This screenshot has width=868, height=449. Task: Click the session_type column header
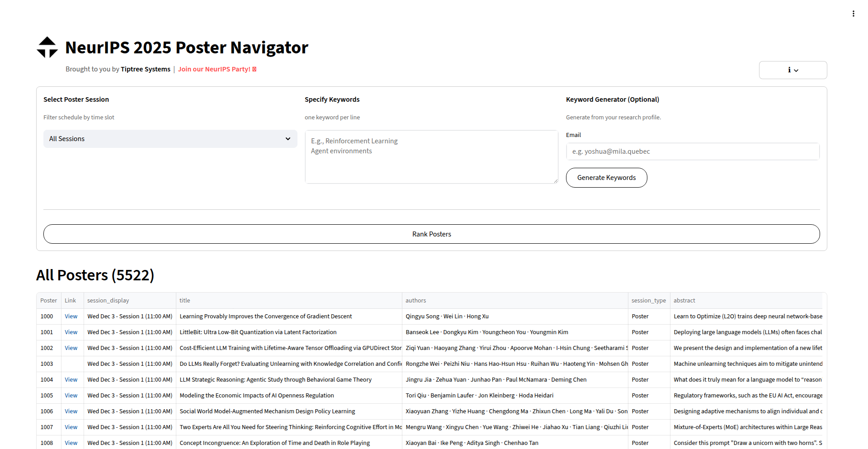pyautogui.click(x=649, y=300)
